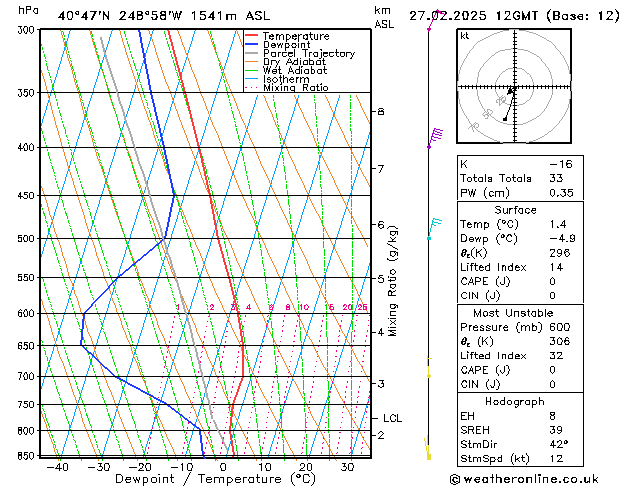
Task: Click the EH value 8
Action: [x=553, y=416]
